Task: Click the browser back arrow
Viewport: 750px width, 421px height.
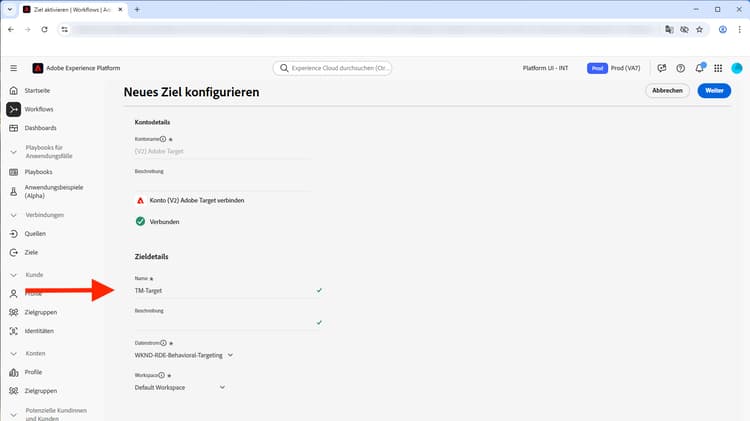Action: 11,30
